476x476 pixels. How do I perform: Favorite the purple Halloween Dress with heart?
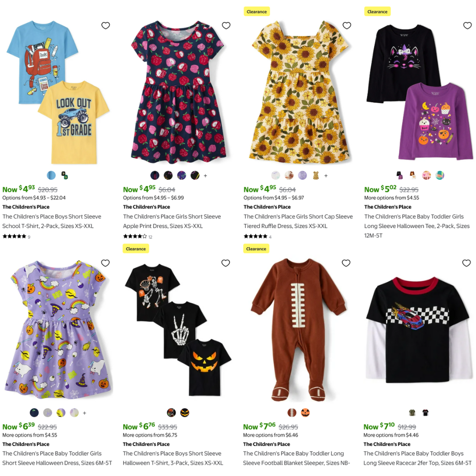pos(105,263)
